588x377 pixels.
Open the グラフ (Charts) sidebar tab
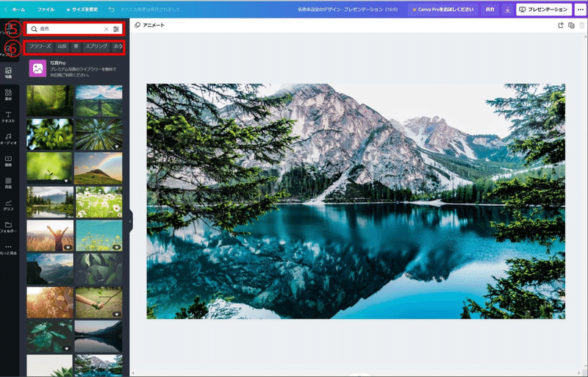(8, 205)
